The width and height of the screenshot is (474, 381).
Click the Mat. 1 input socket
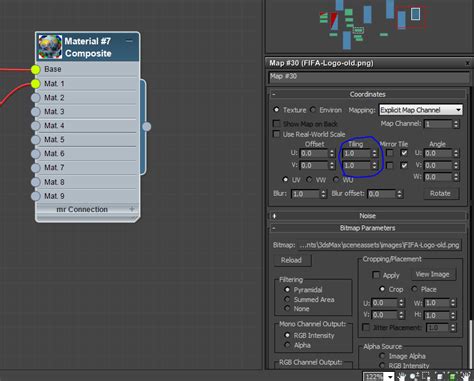(36, 84)
